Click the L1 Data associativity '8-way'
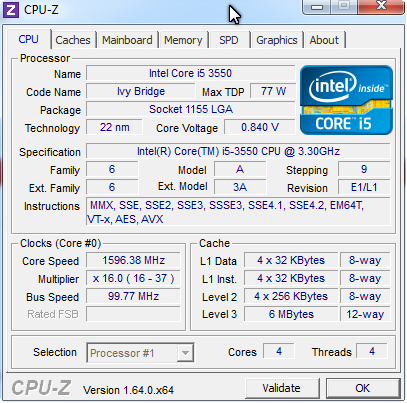Viewport: 407px width, 403px height. click(x=365, y=260)
